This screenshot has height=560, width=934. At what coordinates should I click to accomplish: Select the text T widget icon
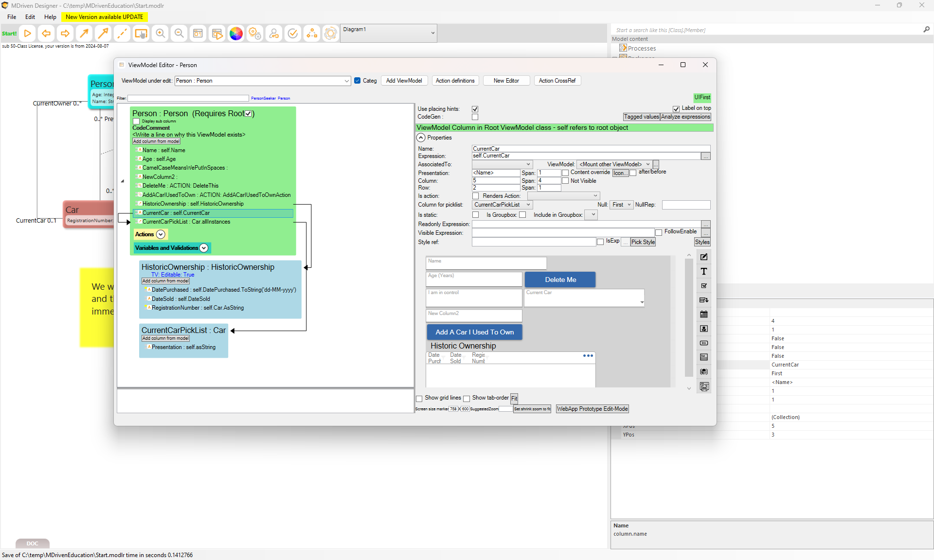point(704,271)
